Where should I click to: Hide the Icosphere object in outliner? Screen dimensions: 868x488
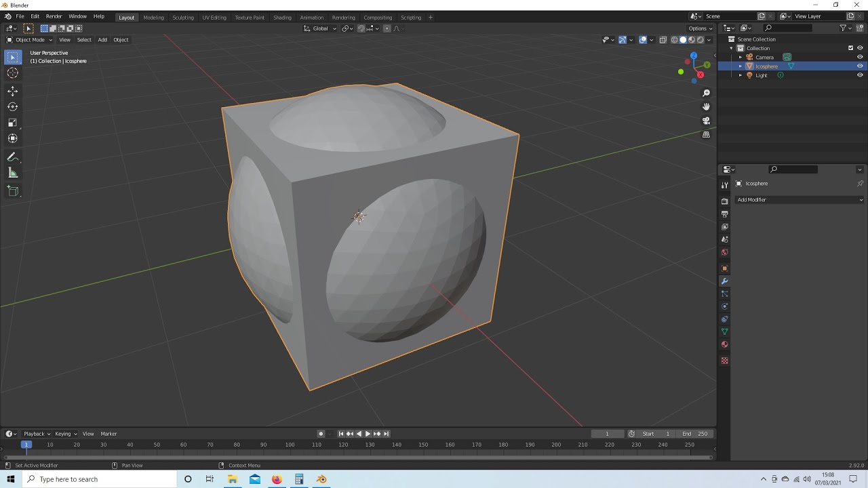pyautogui.click(x=860, y=66)
